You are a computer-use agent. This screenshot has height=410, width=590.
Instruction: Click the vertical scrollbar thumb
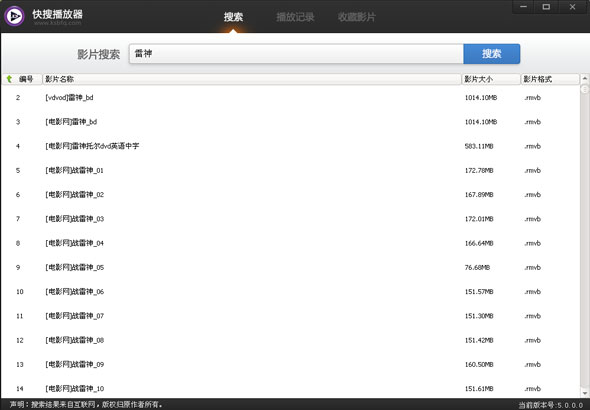(585, 89)
